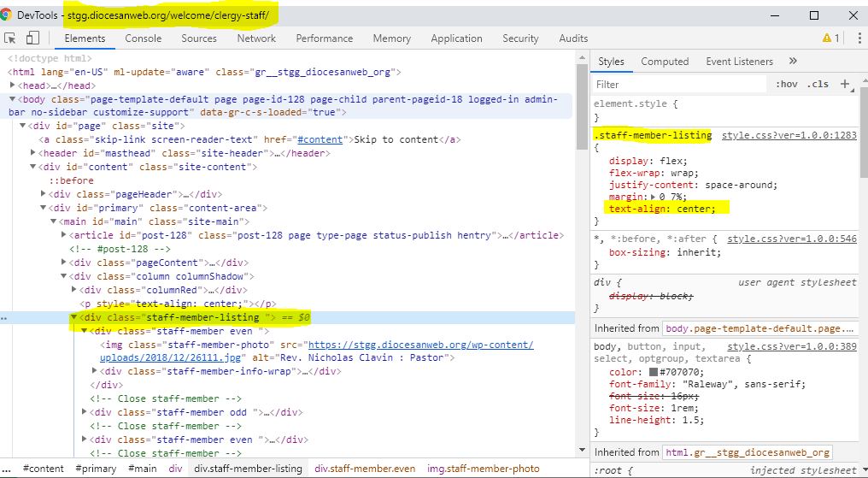
Task: Click the three-dot gutter beside selected node
Action: coord(4,318)
